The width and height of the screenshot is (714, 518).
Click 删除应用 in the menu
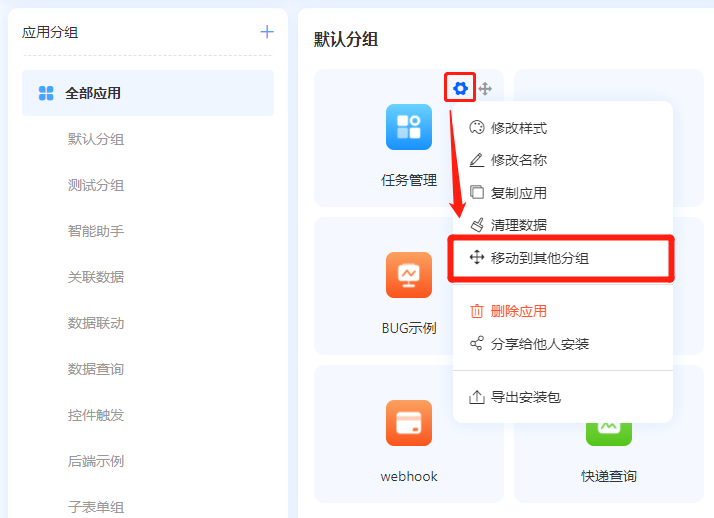(x=518, y=311)
